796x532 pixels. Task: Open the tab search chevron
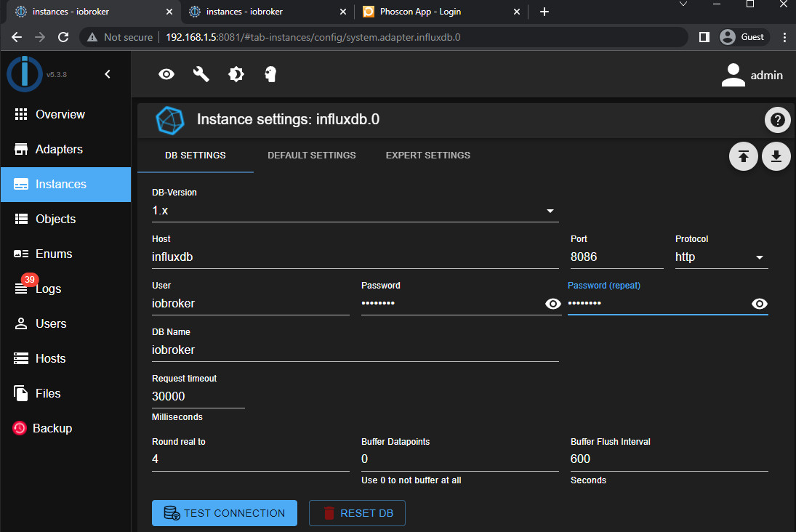pyautogui.click(x=683, y=4)
